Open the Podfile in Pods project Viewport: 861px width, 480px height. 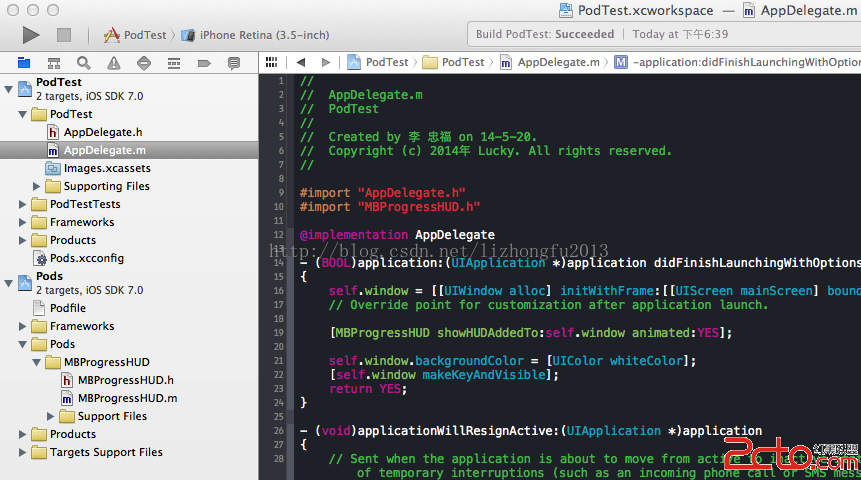point(67,308)
